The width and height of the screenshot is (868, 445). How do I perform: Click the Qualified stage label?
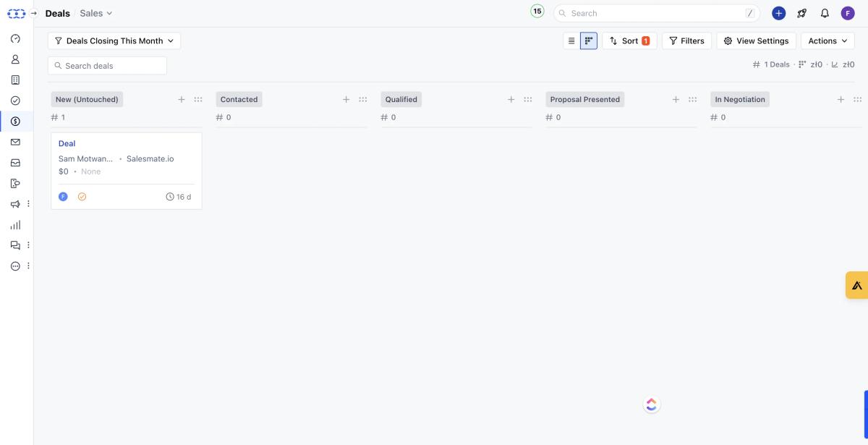(x=401, y=100)
